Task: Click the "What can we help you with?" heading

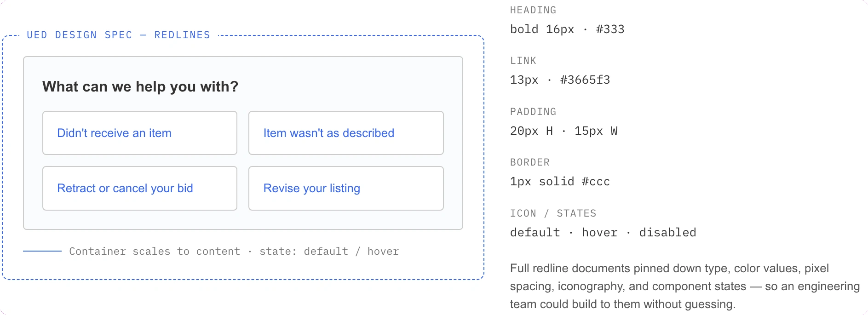Action: pos(140,86)
